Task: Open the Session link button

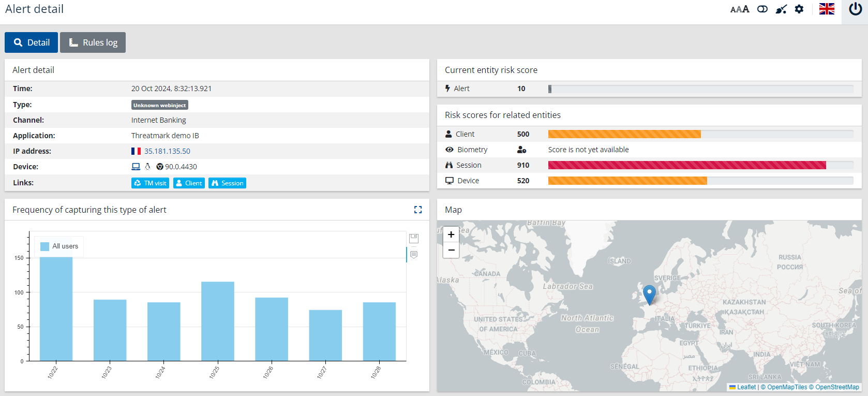Action: tap(227, 183)
